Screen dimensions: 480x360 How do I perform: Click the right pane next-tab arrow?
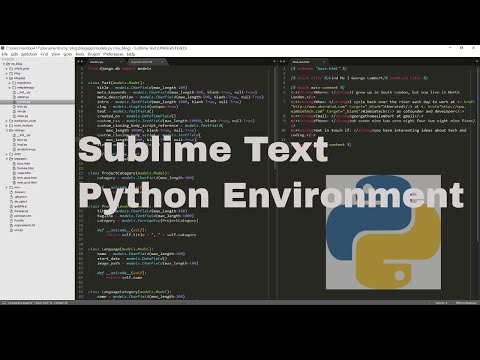(x=284, y=62)
